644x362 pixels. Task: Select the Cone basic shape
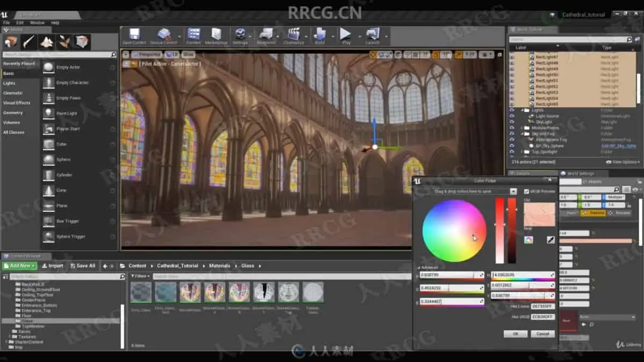pyautogui.click(x=79, y=190)
